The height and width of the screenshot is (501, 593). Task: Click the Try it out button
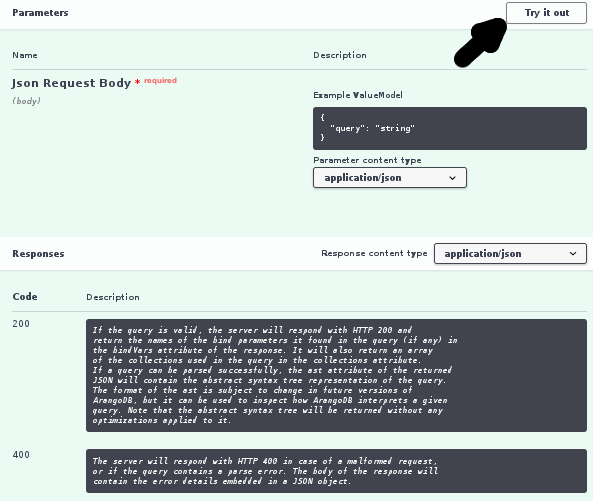[x=546, y=13]
